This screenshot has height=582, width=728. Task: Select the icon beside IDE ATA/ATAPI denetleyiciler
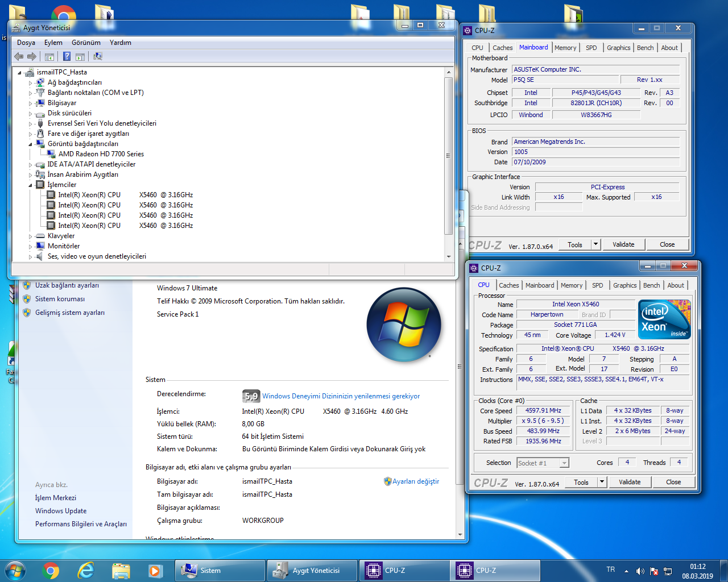(x=40, y=164)
